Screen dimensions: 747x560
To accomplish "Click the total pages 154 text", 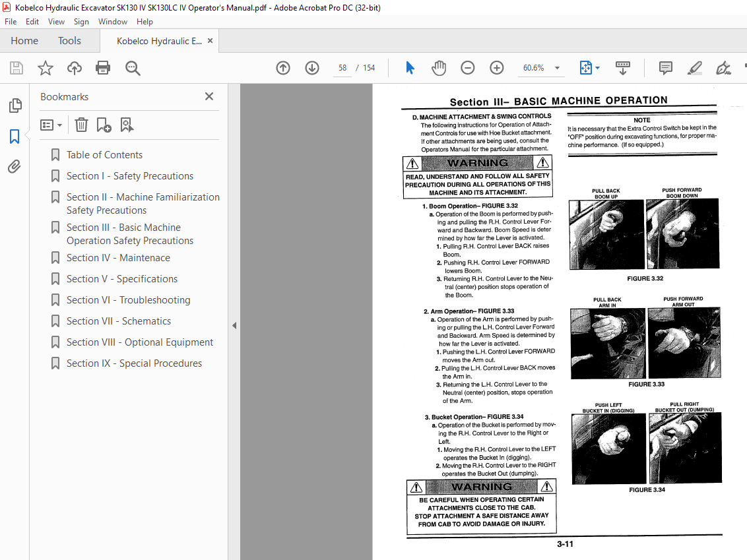I will click(369, 68).
